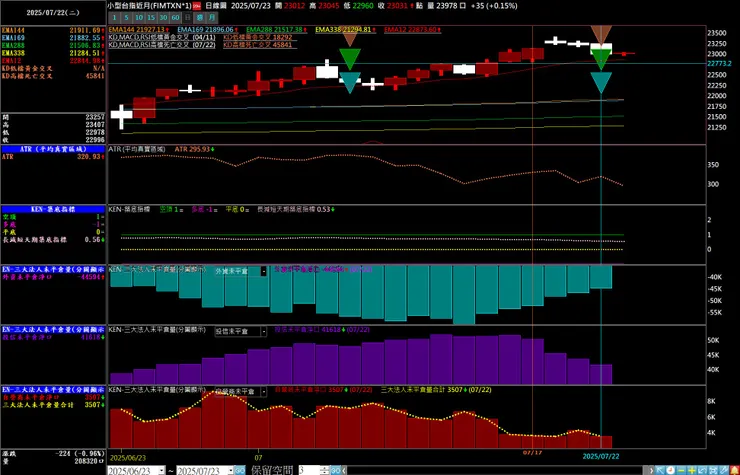The height and width of the screenshot is (475, 740).
Task: Click the 日線圖 chart type label
Action: click(216, 6)
